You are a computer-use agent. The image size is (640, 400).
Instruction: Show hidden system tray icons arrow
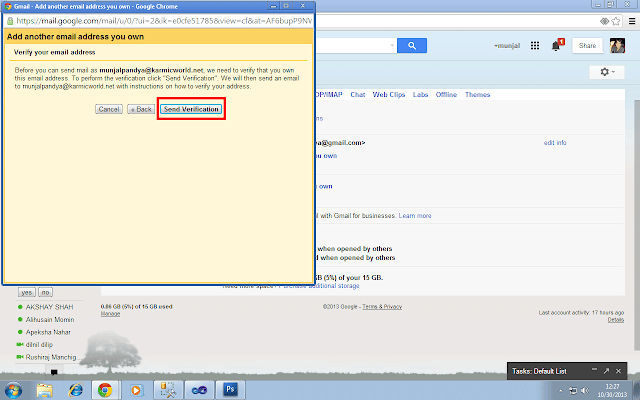(x=561, y=391)
